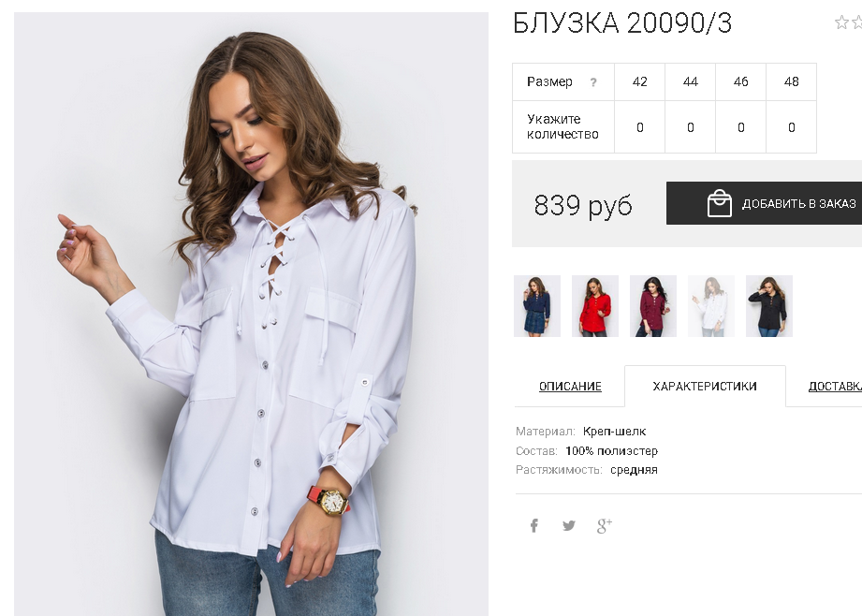View the navy blue blouse thumbnail
This screenshot has height=616, width=862.
pyautogui.click(x=537, y=306)
